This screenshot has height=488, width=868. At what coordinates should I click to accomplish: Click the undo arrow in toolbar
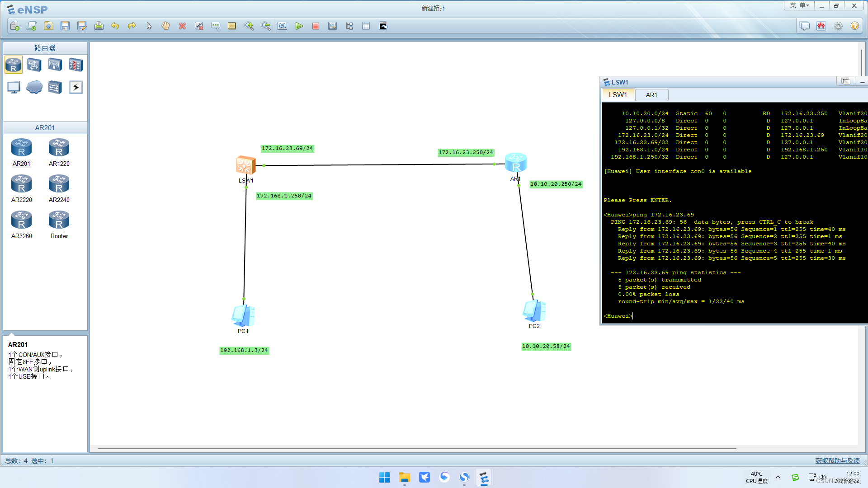pos(115,26)
